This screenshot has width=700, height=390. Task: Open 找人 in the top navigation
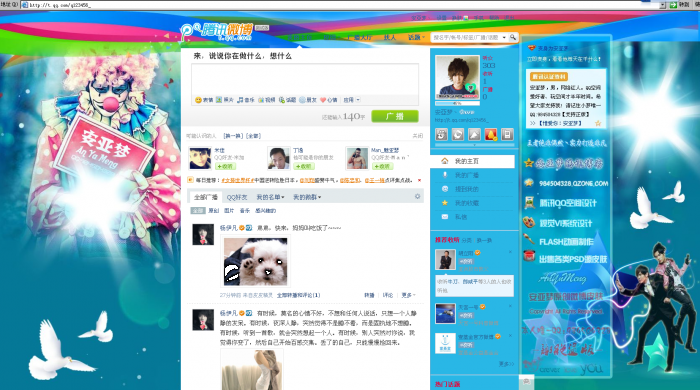click(390, 37)
